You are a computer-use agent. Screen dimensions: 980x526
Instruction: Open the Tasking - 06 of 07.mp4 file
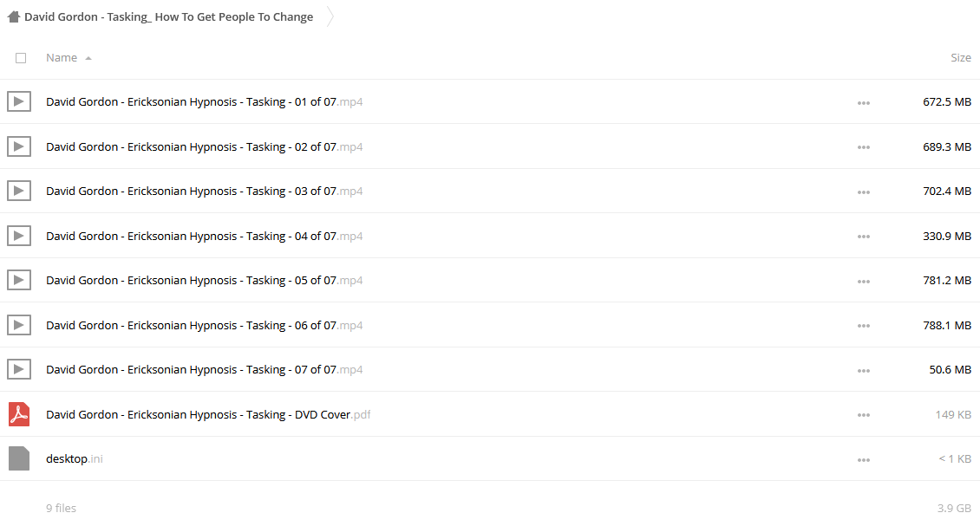[x=205, y=326]
